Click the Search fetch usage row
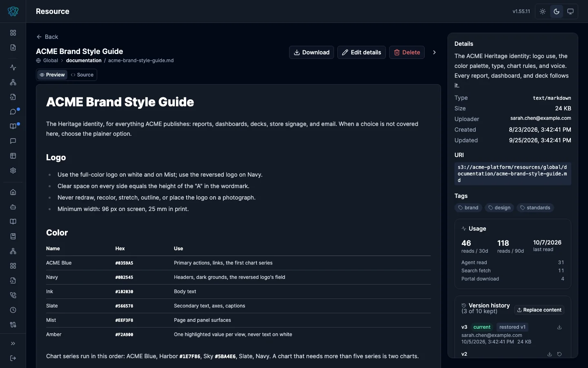The height and width of the screenshot is (368, 588). 513,271
